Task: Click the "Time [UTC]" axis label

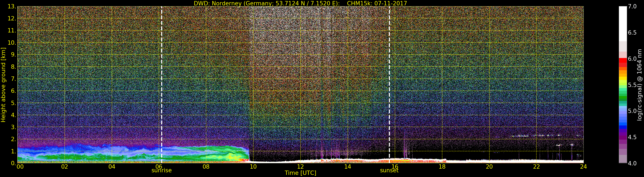Action: [300, 173]
